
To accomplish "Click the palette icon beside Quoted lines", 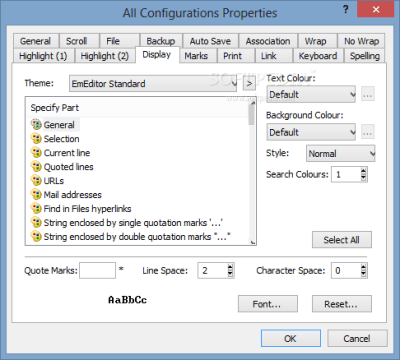I will click(x=36, y=166).
